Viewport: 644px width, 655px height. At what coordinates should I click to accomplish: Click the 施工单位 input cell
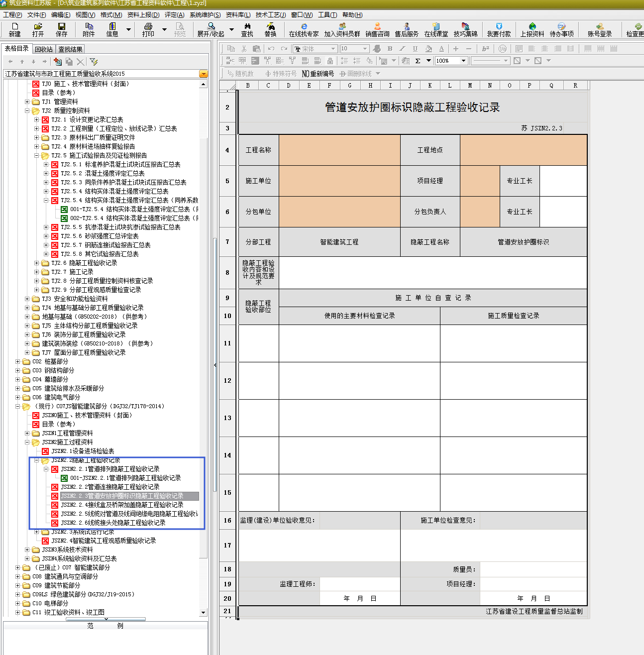tap(339, 181)
